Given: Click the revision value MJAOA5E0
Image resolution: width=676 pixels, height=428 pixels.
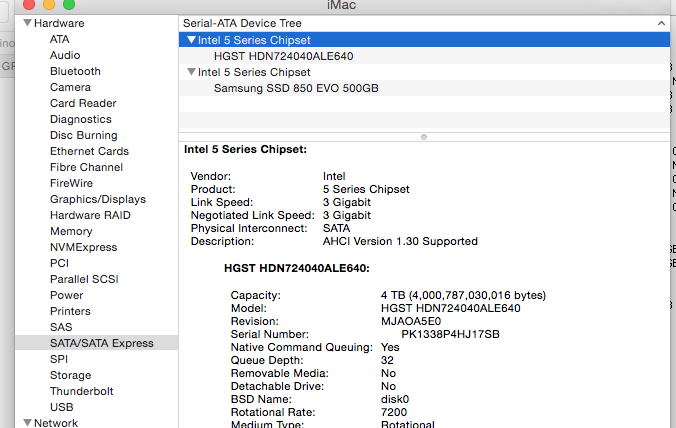Looking at the screenshot, I should 411,321.
